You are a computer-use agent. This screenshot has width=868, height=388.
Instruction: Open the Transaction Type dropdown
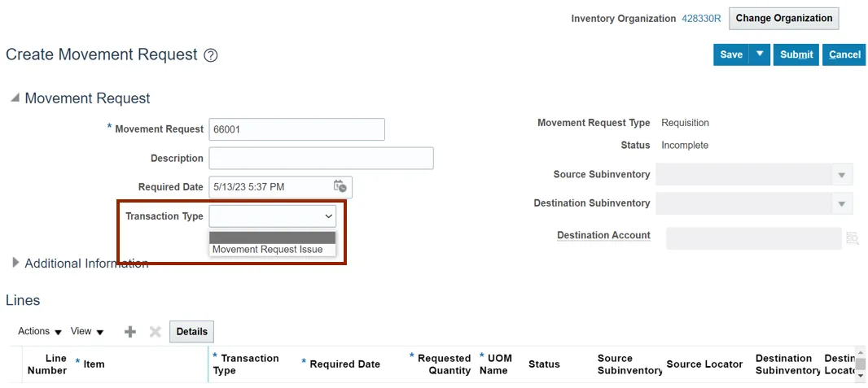[272, 216]
